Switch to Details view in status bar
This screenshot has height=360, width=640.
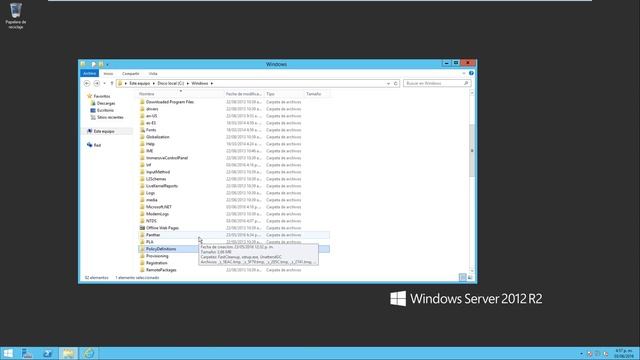pyautogui.click(x=462, y=278)
